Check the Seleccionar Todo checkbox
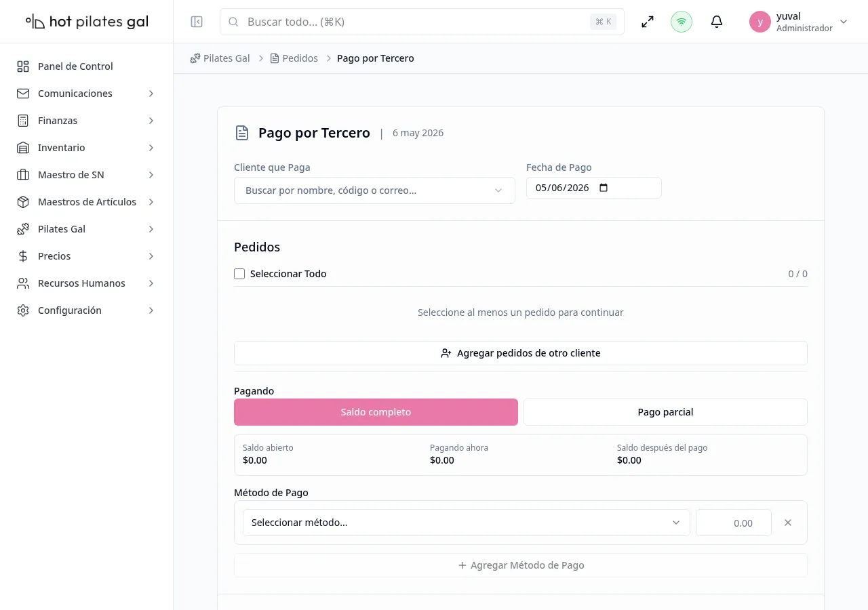The image size is (868, 610). (239, 274)
